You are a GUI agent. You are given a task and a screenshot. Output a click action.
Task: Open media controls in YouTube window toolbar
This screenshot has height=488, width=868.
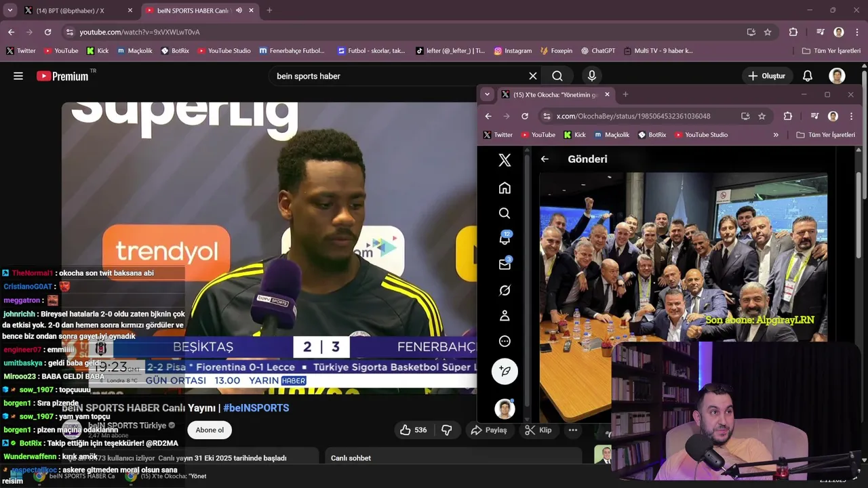pyautogui.click(x=821, y=32)
